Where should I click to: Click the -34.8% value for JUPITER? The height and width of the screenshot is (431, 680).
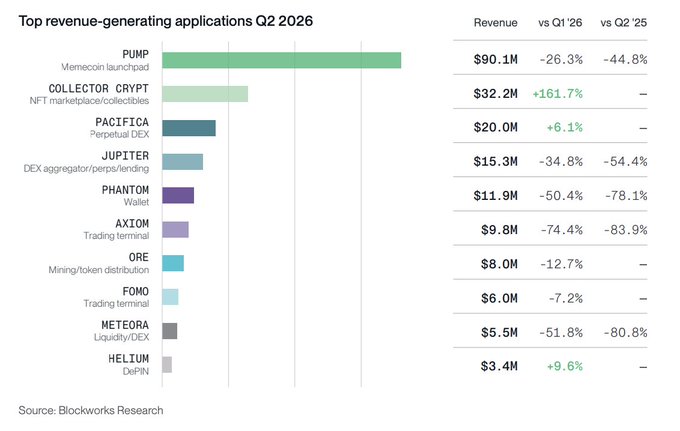pyautogui.click(x=561, y=162)
